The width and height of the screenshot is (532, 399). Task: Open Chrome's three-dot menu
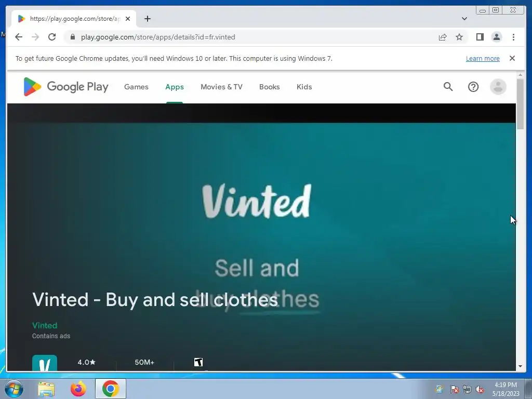[x=513, y=37]
